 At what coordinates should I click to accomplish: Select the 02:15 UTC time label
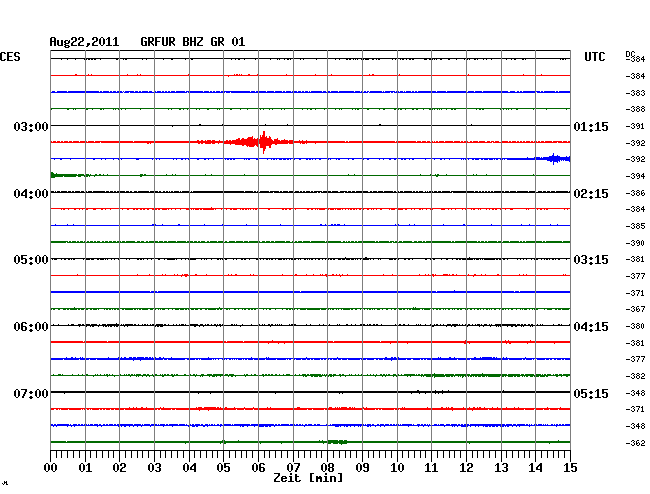tap(591, 194)
